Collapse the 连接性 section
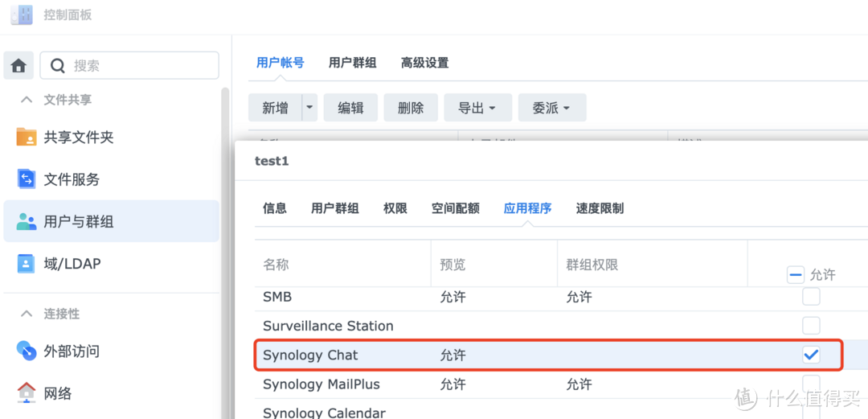 click(x=26, y=314)
